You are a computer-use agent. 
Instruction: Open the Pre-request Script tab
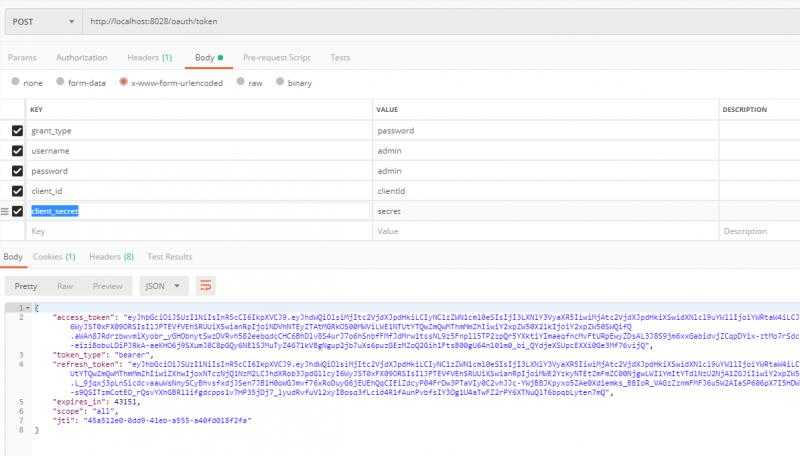point(277,58)
